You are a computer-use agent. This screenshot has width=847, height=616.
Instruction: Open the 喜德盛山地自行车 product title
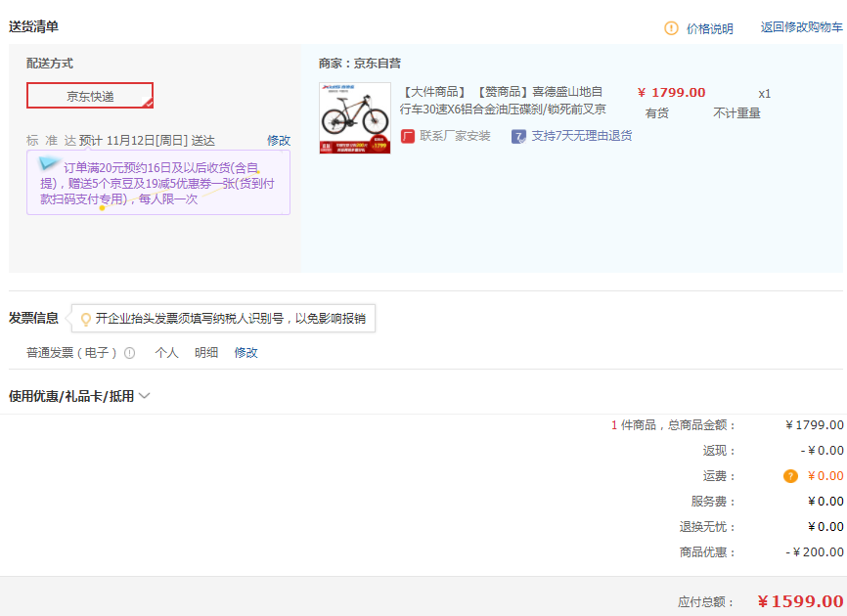[503, 101]
